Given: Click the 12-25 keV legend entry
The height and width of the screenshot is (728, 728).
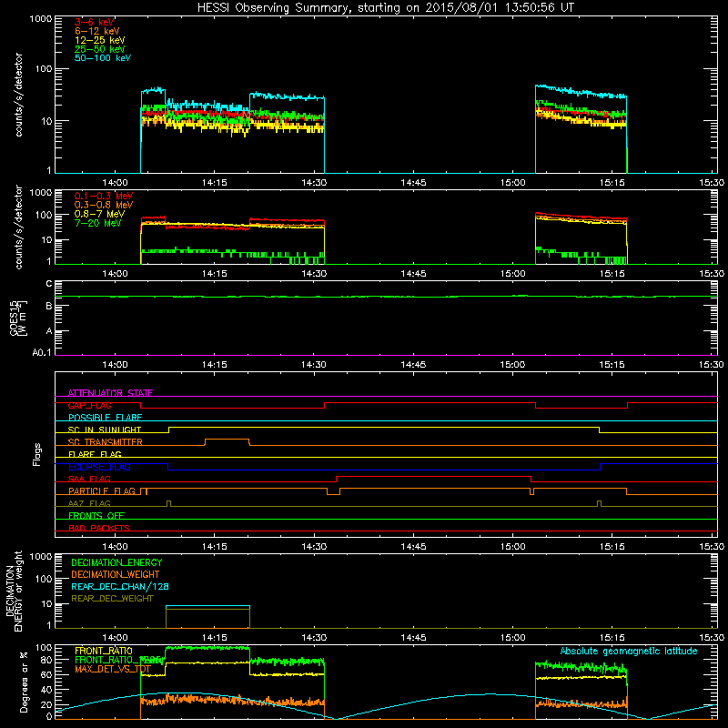Looking at the screenshot, I should point(100,40).
